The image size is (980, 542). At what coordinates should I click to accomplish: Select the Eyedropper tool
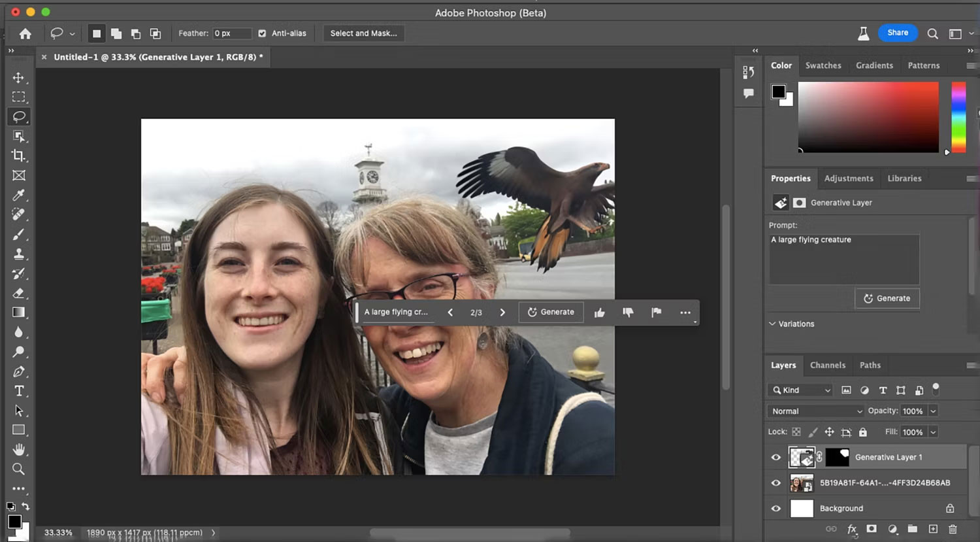(19, 195)
